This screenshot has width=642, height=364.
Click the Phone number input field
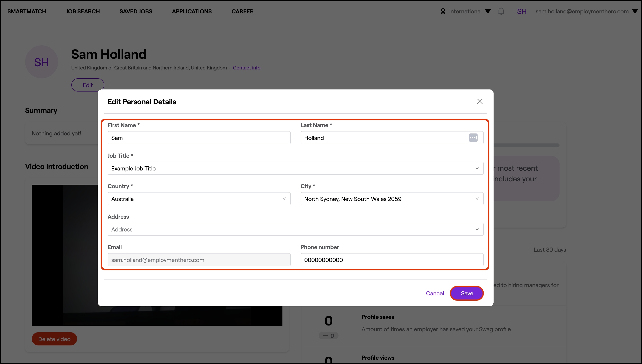[392, 260]
